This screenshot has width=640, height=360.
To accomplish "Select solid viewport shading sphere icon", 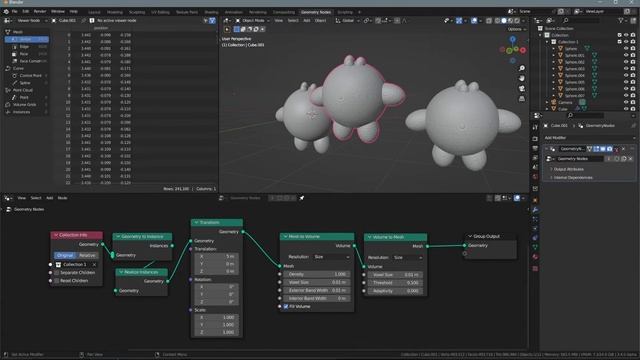I will 504,20.
